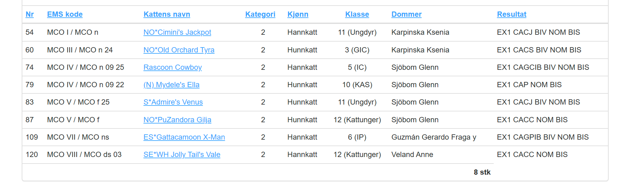The image size is (644, 193).
Task: Click the 8 stk total count
Action: (x=482, y=172)
